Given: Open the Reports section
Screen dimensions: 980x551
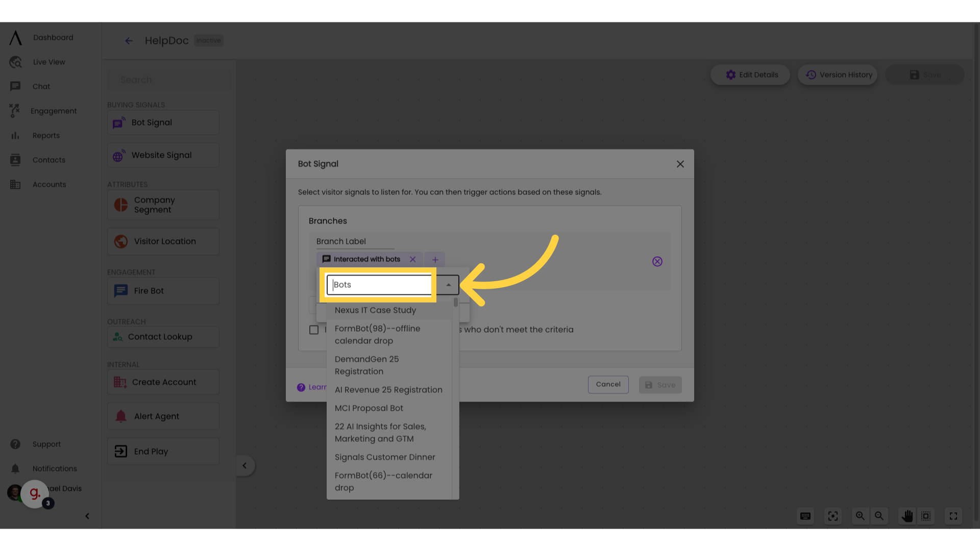Looking at the screenshot, I should click(x=46, y=135).
